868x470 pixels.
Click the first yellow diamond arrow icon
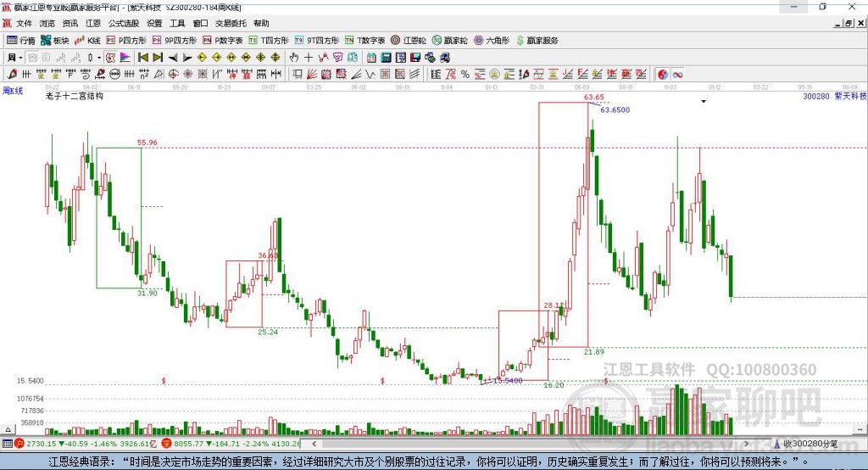[202, 58]
